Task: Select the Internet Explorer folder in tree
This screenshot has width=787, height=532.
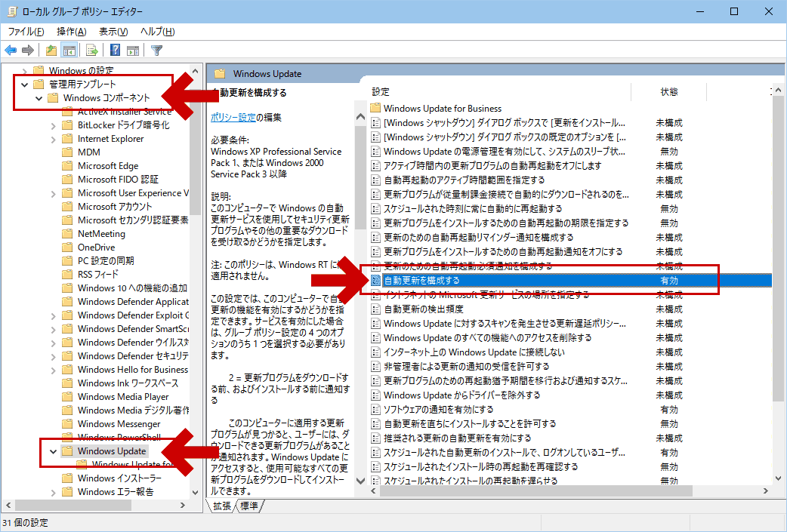Action: (x=110, y=139)
